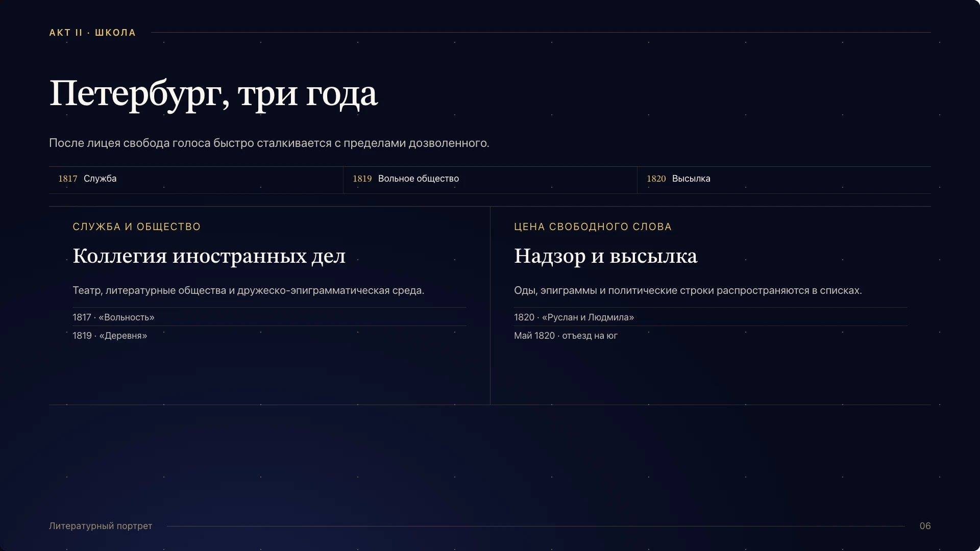Click the slide title «Петербург, три года»
Screen dimensions: 980x551
pyautogui.click(x=213, y=94)
